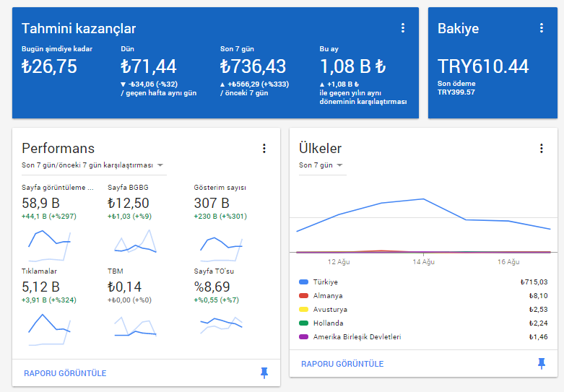Select the Amerika Birleşik Devletleri legend row
Viewport: 564px width, 392px height.
coord(423,337)
